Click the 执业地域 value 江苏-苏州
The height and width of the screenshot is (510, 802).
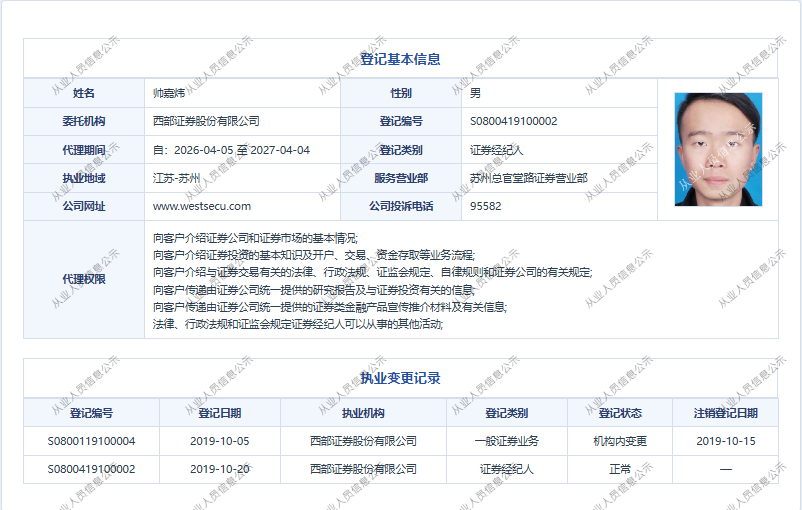(177, 178)
